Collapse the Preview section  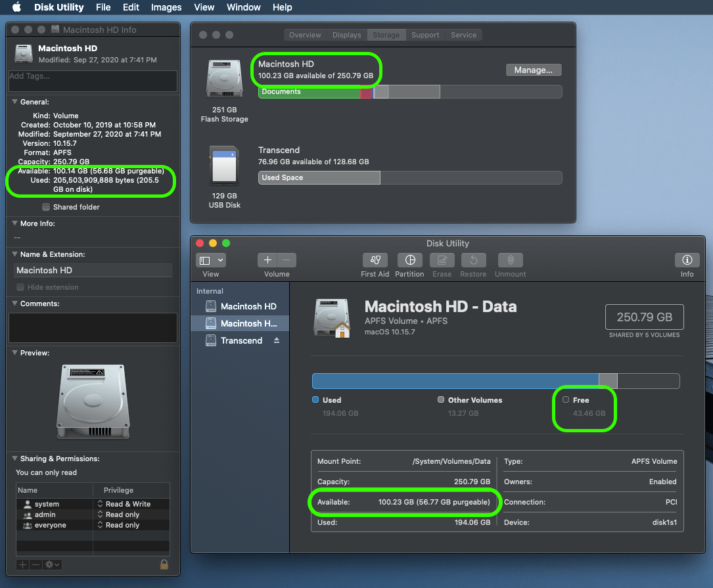(15, 352)
